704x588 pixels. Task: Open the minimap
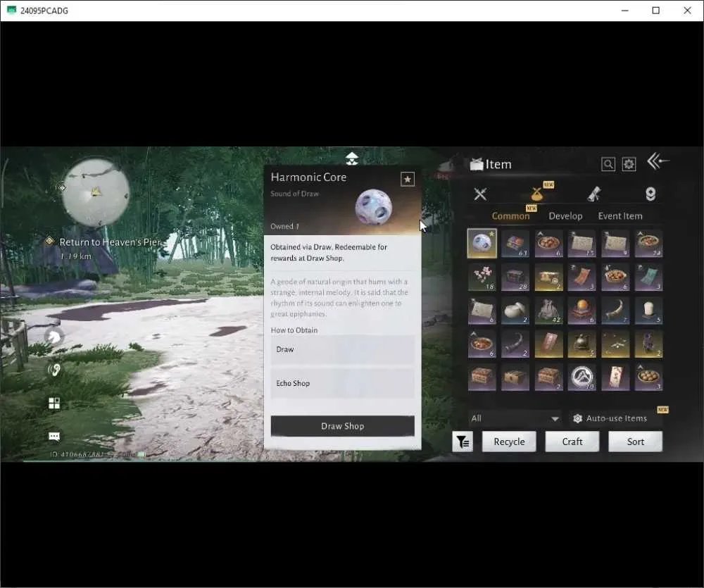point(95,192)
